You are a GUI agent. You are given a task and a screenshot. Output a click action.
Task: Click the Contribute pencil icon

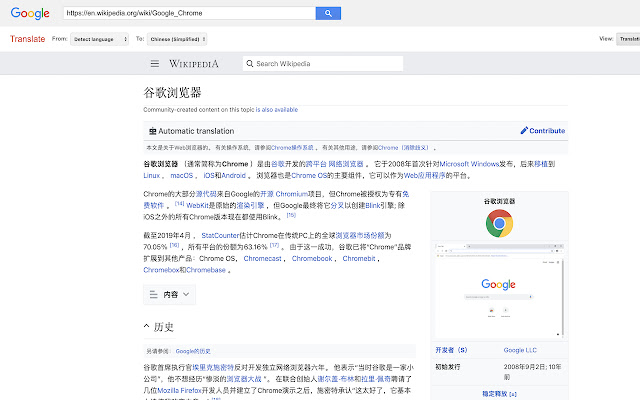pyautogui.click(x=524, y=130)
